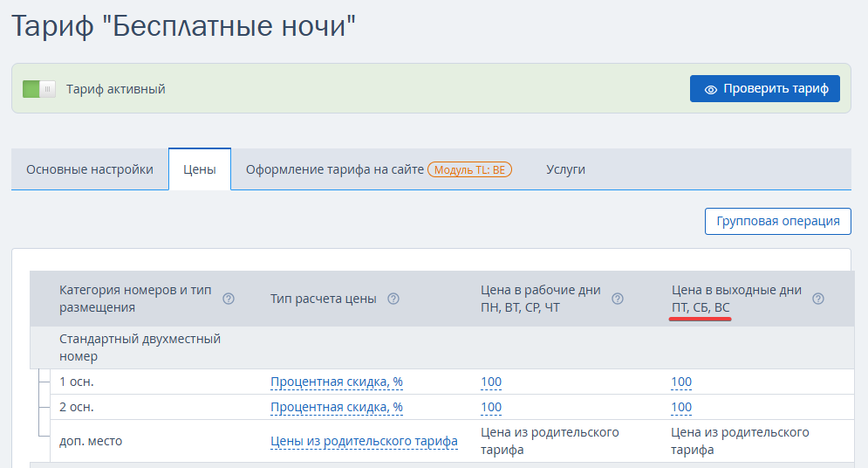Viewport: 868px width, 468px height.
Task: Edit weekday price 100 for '1 осн.'
Action: [491, 382]
